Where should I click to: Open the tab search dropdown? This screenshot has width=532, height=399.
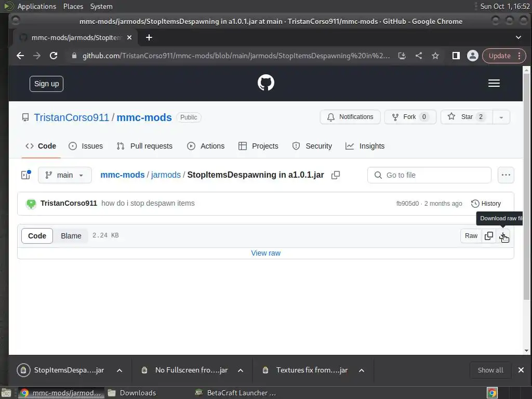[518, 37]
